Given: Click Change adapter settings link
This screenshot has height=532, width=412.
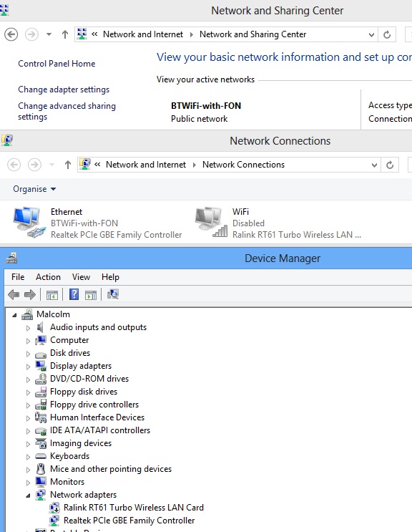Looking at the screenshot, I should (x=64, y=90).
